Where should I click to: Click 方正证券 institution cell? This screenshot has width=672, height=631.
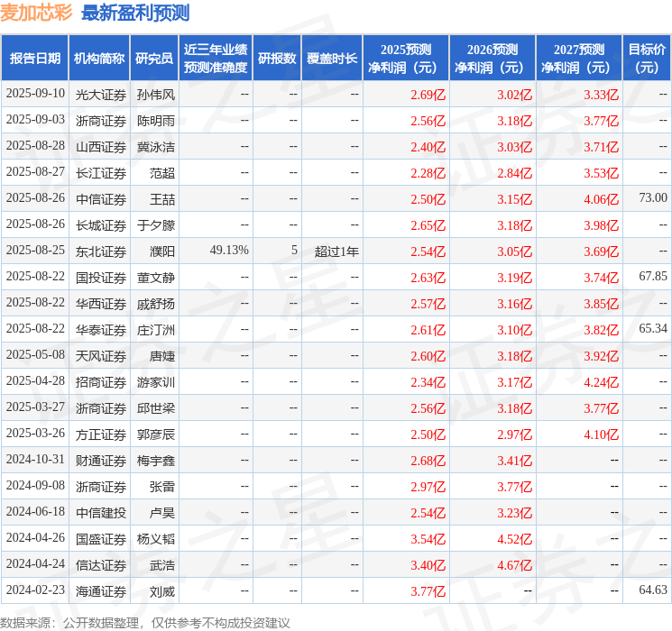point(101,434)
